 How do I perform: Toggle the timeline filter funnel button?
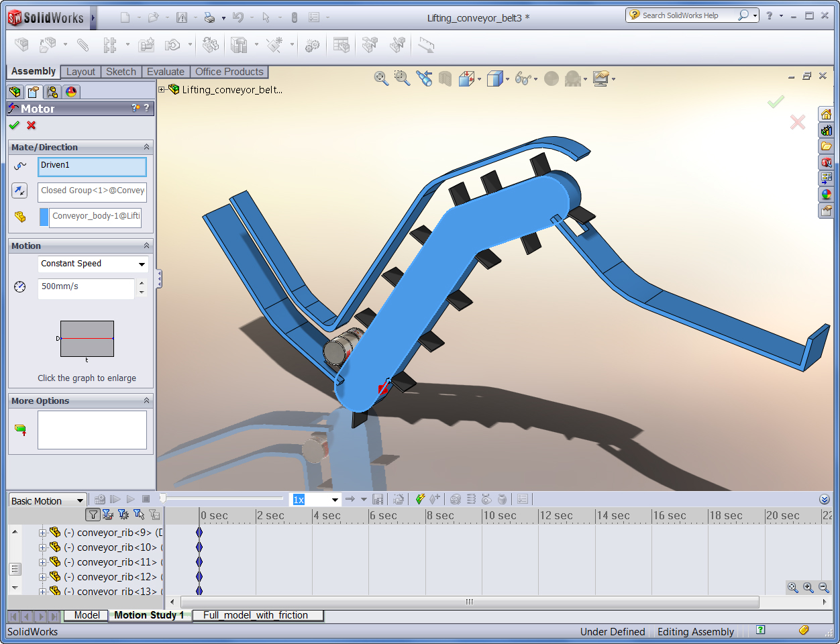click(x=93, y=515)
